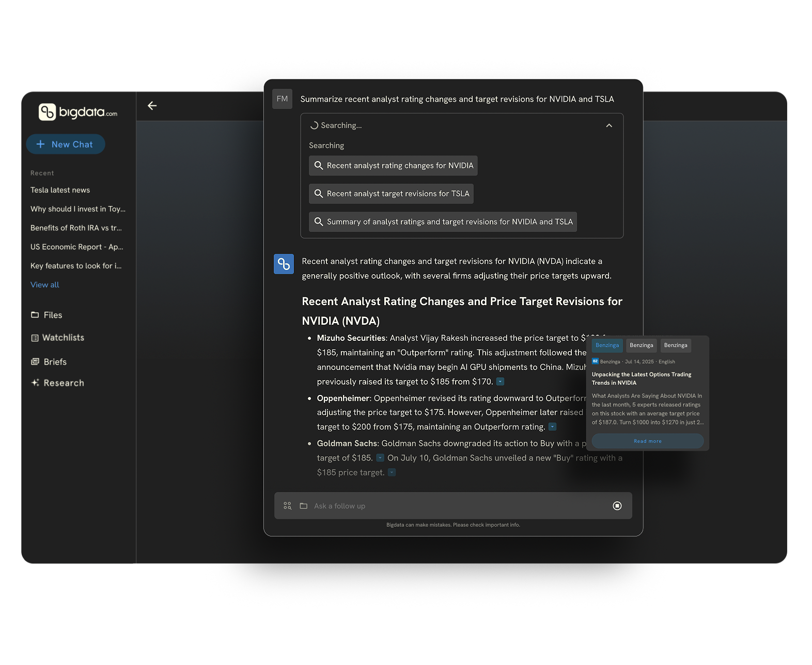This screenshot has height=665, width=812.
Task: Open citation marker after 'target of $185.'
Action: (x=380, y=457)
